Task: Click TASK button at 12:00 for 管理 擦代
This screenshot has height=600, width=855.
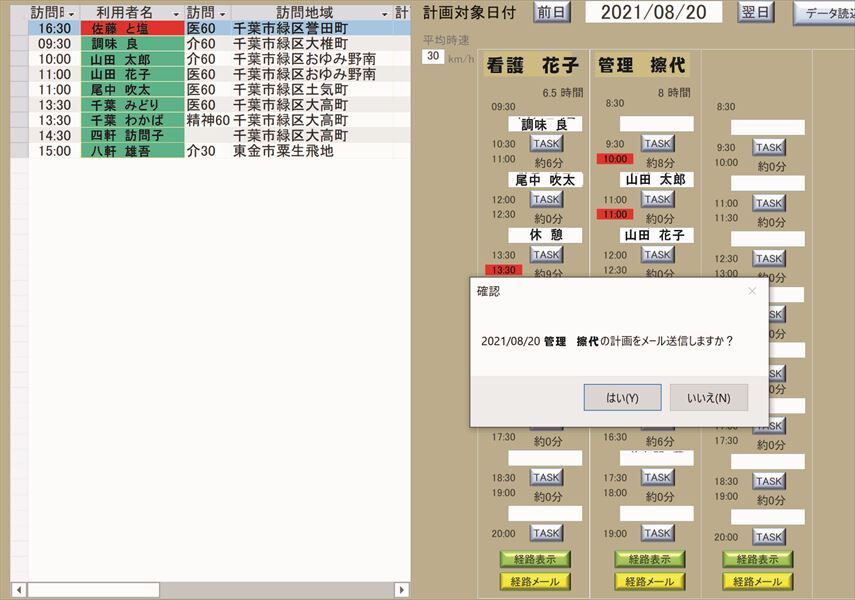Action: [x=658, y=255]
